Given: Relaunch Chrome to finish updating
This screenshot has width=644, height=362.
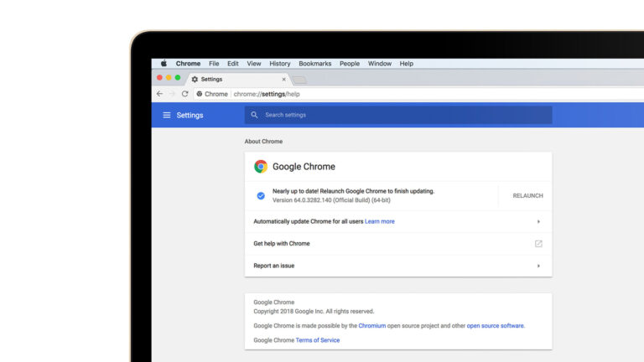Looking at the screenshot, I should pos(527,196).
